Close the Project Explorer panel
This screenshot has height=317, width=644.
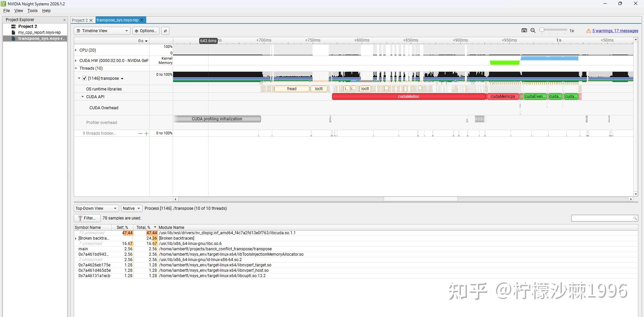(64, 20)
